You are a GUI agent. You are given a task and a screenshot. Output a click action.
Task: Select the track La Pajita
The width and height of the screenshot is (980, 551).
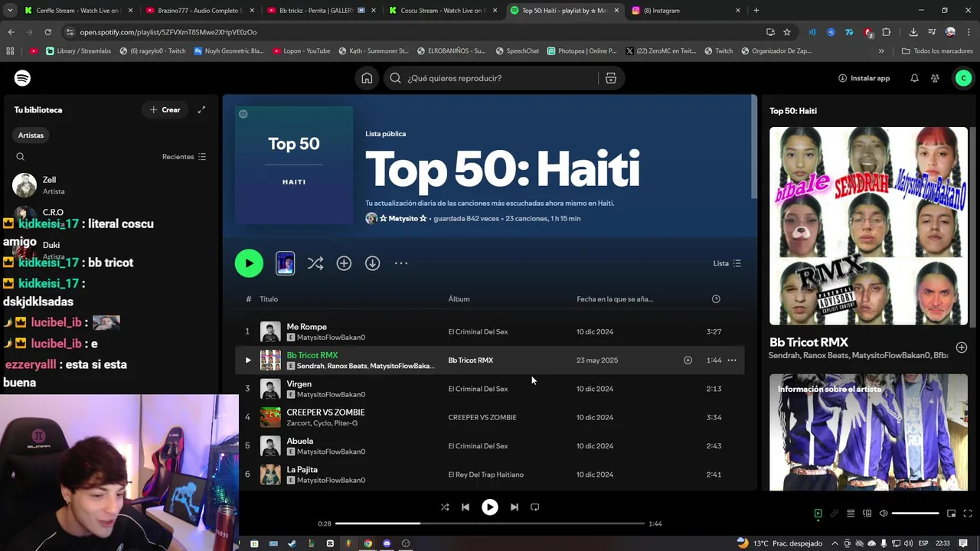(302, 470)
